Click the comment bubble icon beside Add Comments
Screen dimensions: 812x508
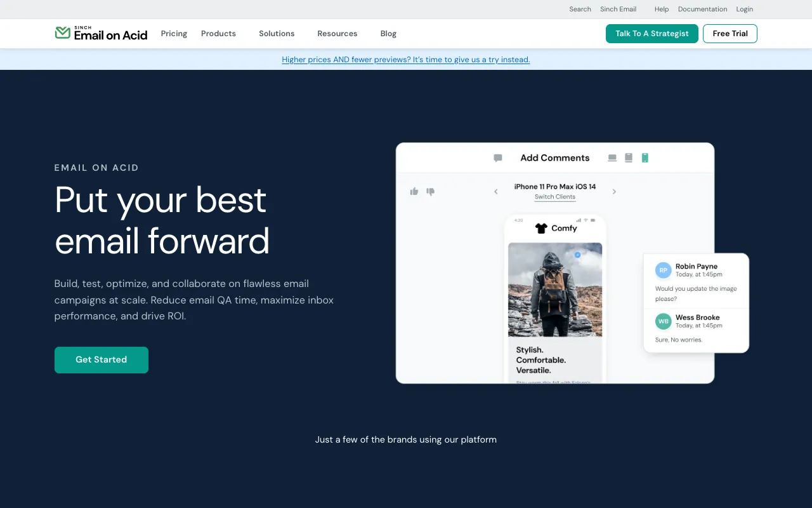[x=497, y=157]
